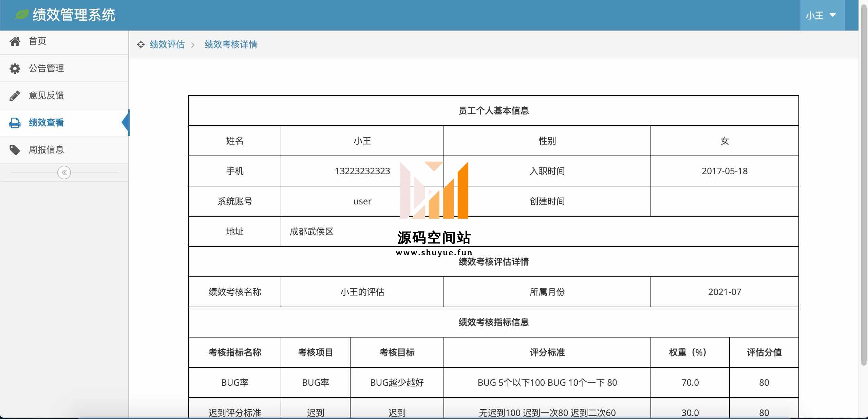Click the 绩效管理系统 title text
This screenshot has height=419, width=868.
coord(74,15)
